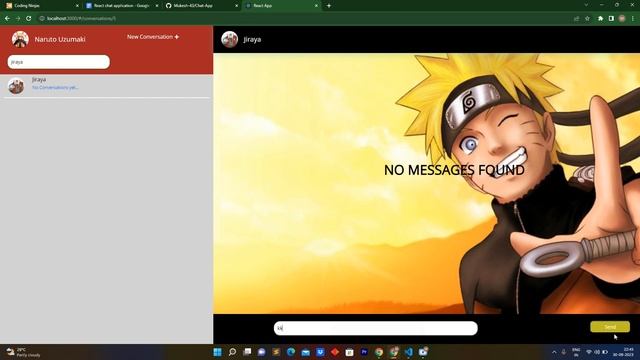
Task: Bookmark this page with star icon
Action: [x=587, y=18]
